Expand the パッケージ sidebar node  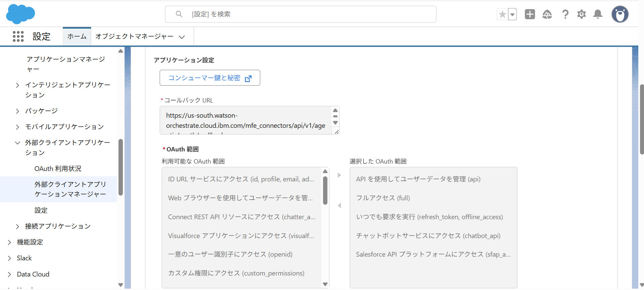pyautogui.click(x=18, y=111)
